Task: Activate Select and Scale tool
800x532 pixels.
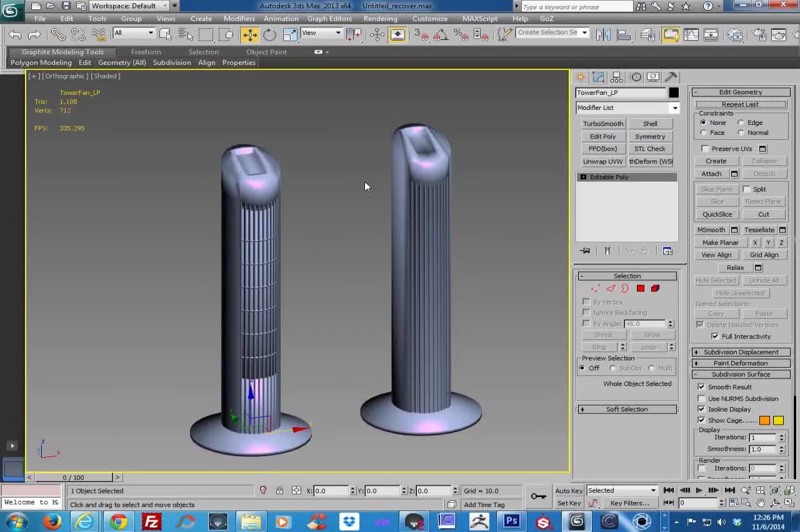Action: click(x=289, y=35)
